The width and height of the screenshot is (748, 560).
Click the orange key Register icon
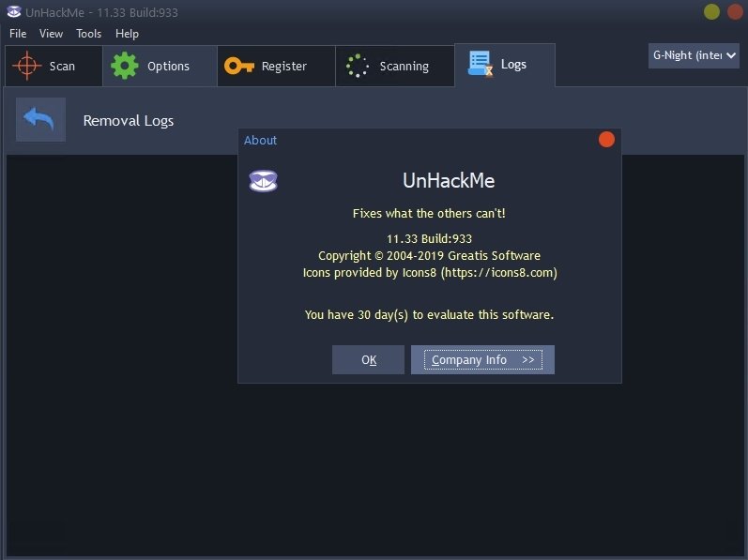pyautogui.click(x=239, y=66)
